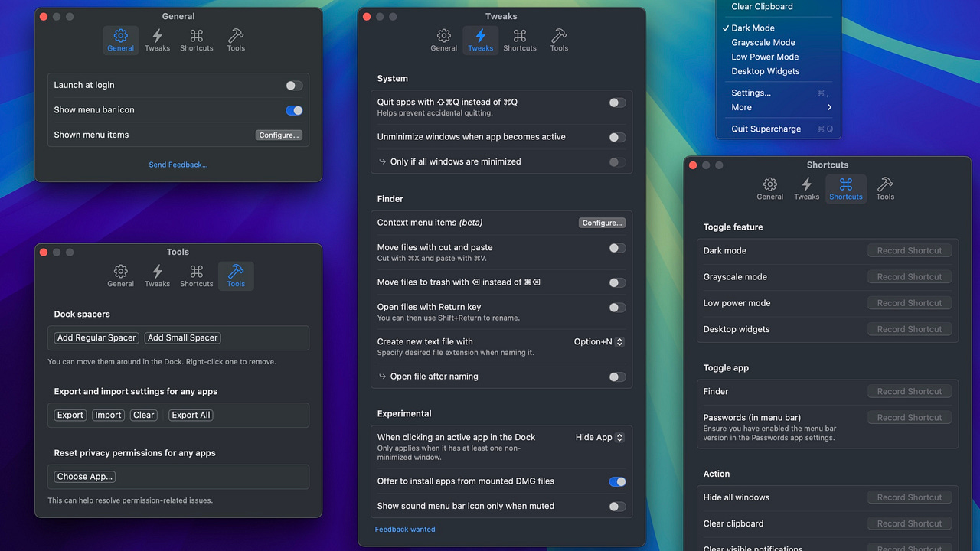This screenshot has height=551, width=980.
Task: Choose Desktop Widgets menu item
Action: click(x=779, y=71)
